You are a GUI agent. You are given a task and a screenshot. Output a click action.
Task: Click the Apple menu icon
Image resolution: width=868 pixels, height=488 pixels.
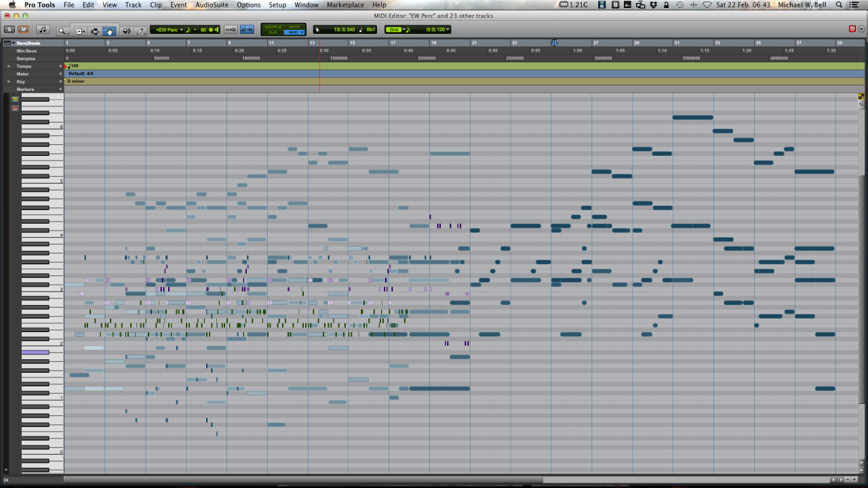12,5
